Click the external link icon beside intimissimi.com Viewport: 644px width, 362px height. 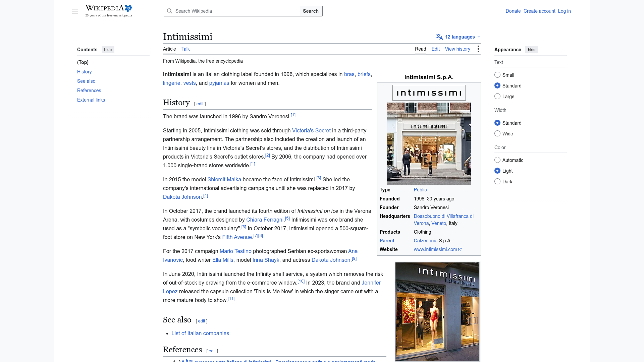[x=460, y=249]
